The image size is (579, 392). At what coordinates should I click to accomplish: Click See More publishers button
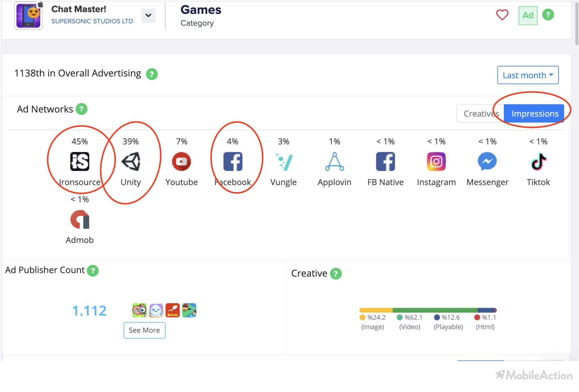click(x=144, y=330)
